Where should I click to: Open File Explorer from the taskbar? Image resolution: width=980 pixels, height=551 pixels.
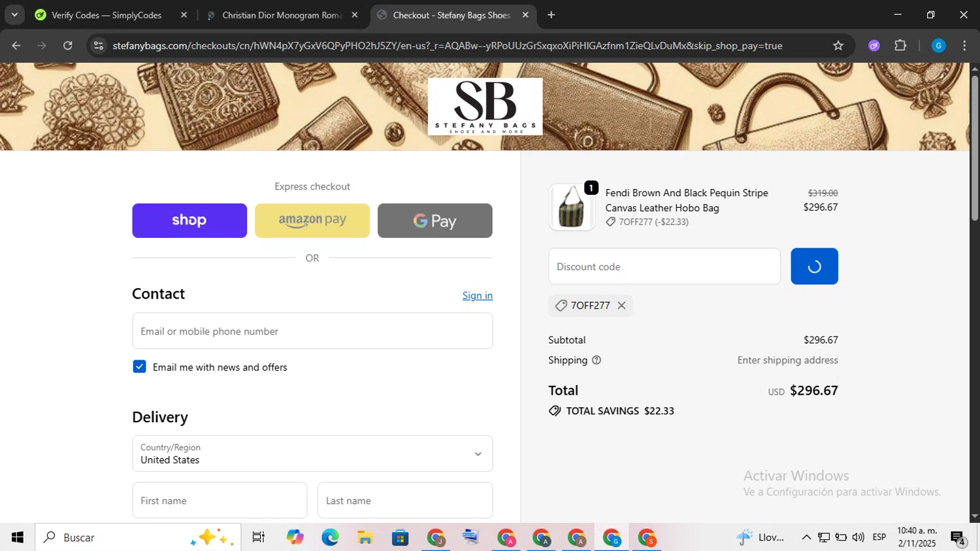(x=365, y=537)
